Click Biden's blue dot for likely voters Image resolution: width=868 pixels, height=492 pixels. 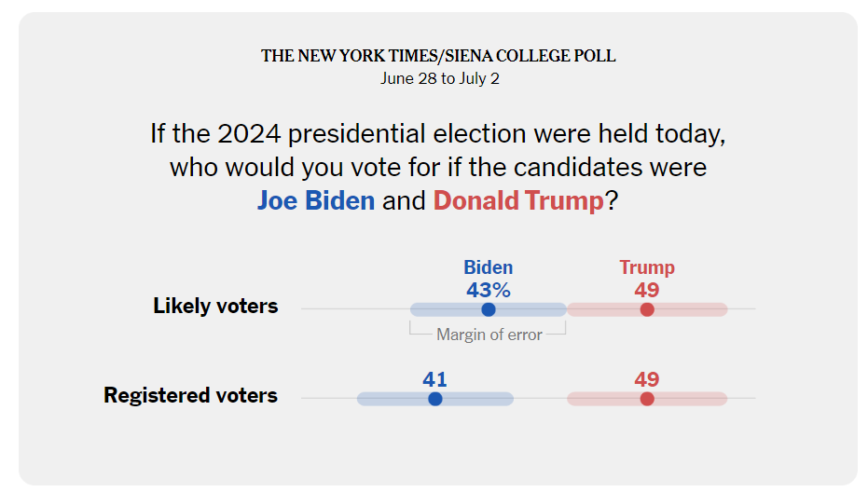489,309
